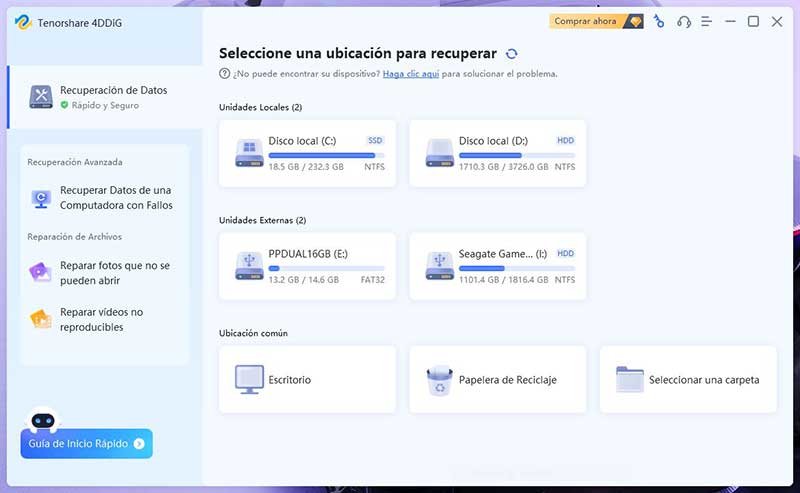Click the HDD badge on Seagate drive
Viewport: 800px width, 493px height.
click(565, 253)
